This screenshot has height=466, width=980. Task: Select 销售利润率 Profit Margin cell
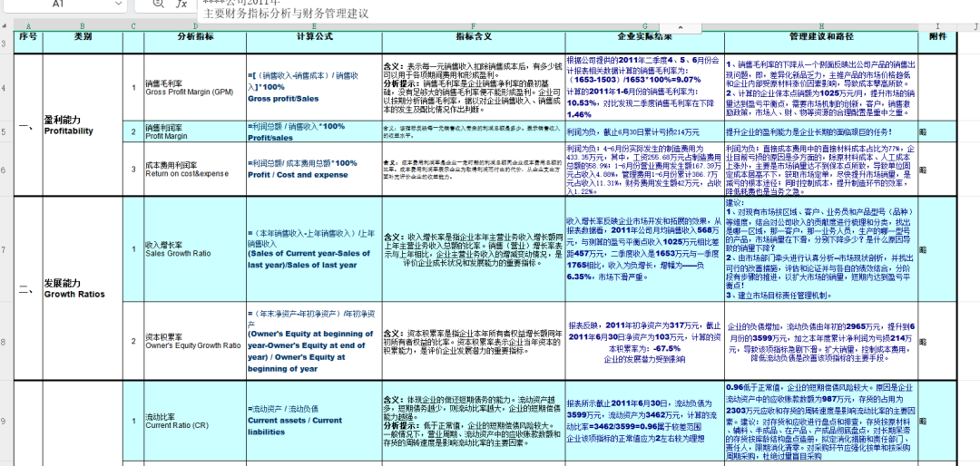(x=196, y=131)
